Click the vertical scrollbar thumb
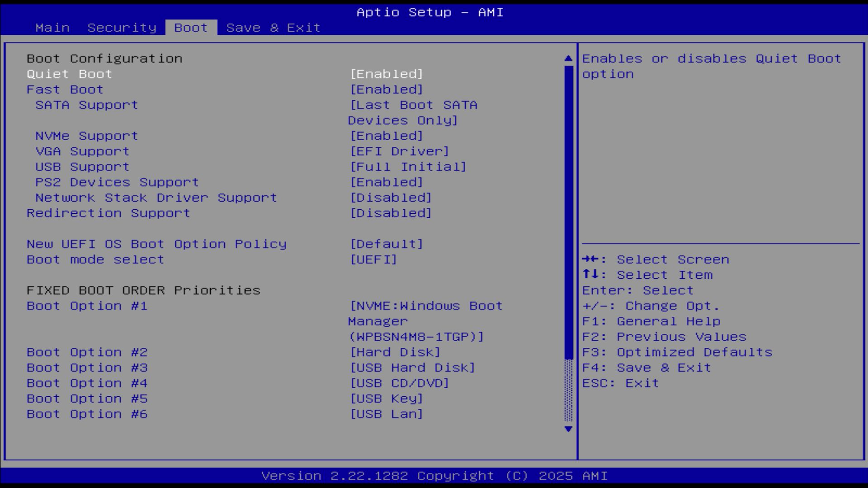 click(x=568, y=212)
